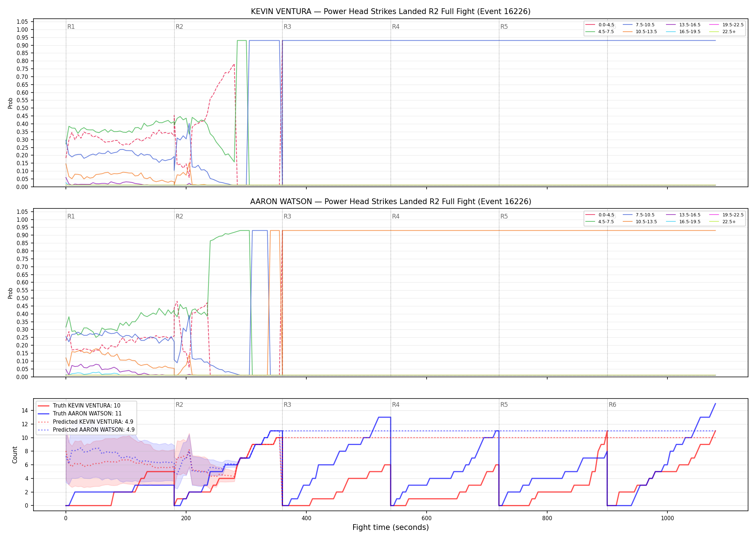The height and width of the screenshot is (540, 756).
Task: Click R6 round label in the Count chart
Action: (612, 405)
